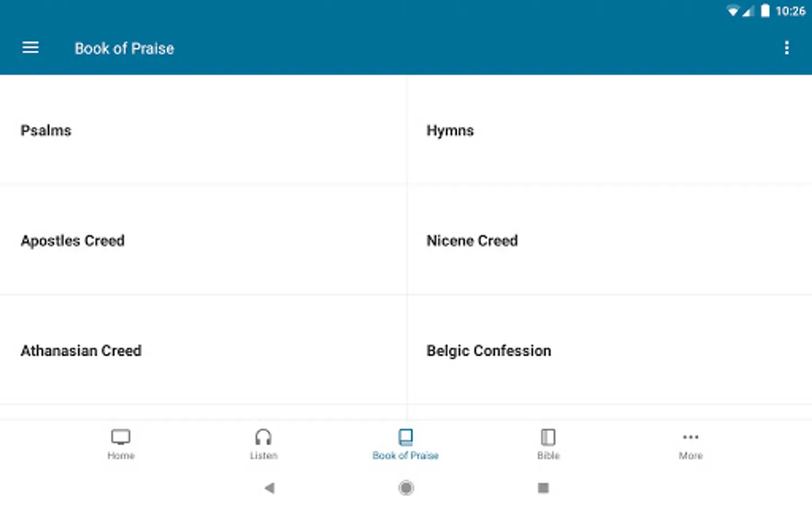The height and width of the screenshot is (508, 812).
Task: Tap the Wi-Fi status bar icon
Action: click(732, 11)
